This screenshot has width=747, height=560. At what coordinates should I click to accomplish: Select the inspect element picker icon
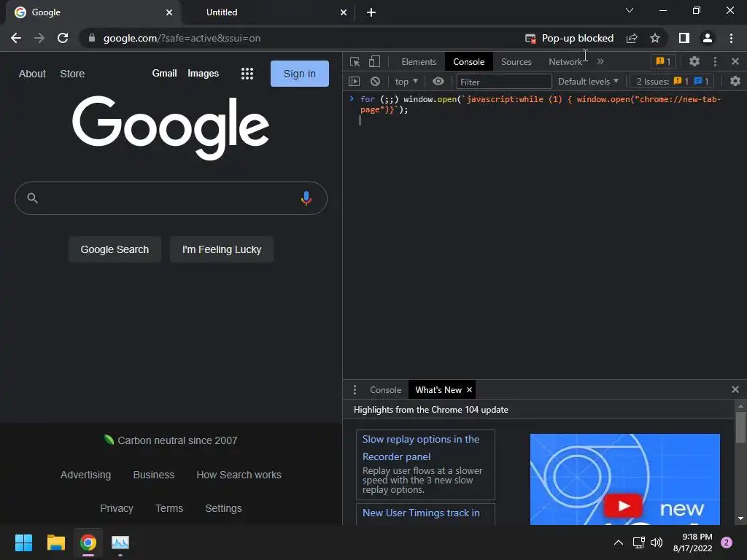[x=355, y=61]
